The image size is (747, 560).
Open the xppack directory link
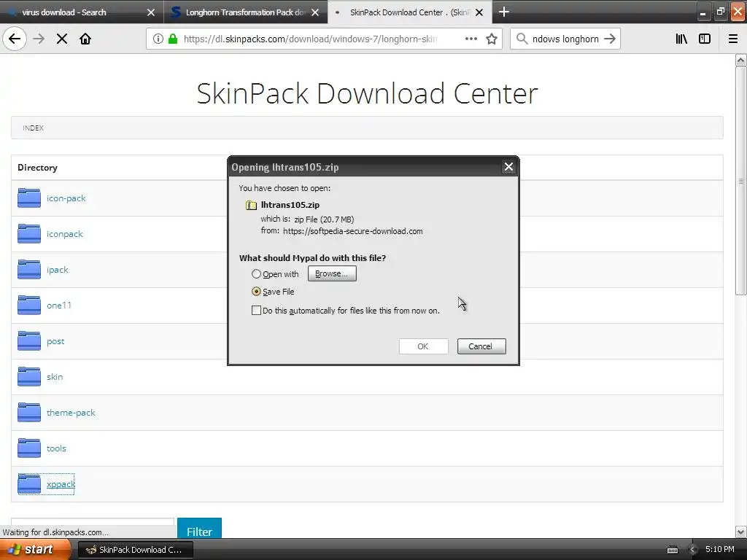(61, 484)
